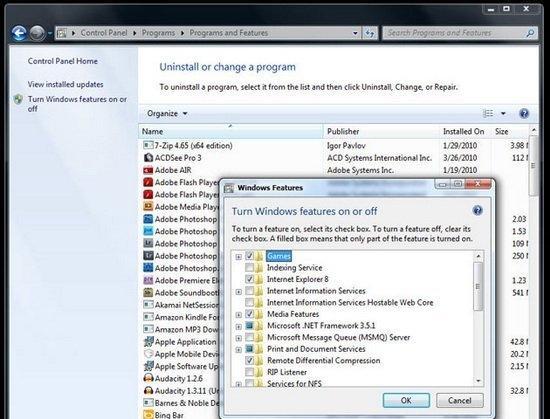Click the Barnes & Noble program icon
The image size is (550, 419).
pyautogui.click(x=148, y=403)
